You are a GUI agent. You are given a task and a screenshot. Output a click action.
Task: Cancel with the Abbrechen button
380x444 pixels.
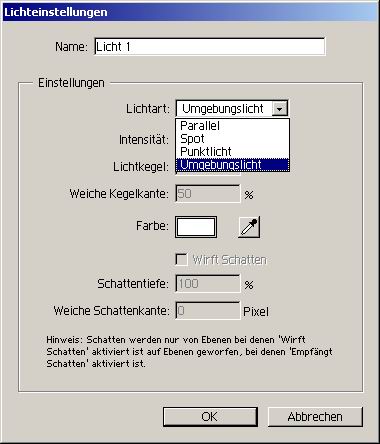point(315,417)
